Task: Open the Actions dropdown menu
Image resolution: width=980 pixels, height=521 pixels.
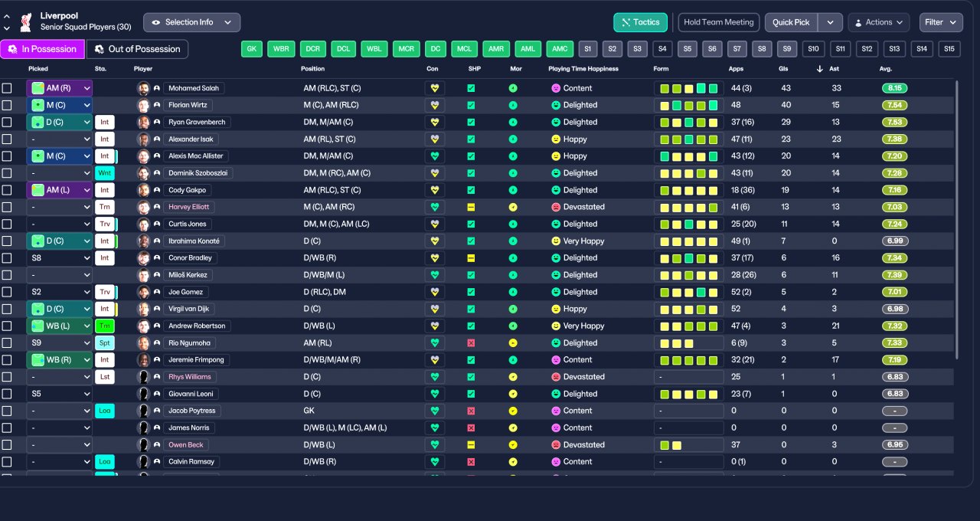Action: (878, 22)
